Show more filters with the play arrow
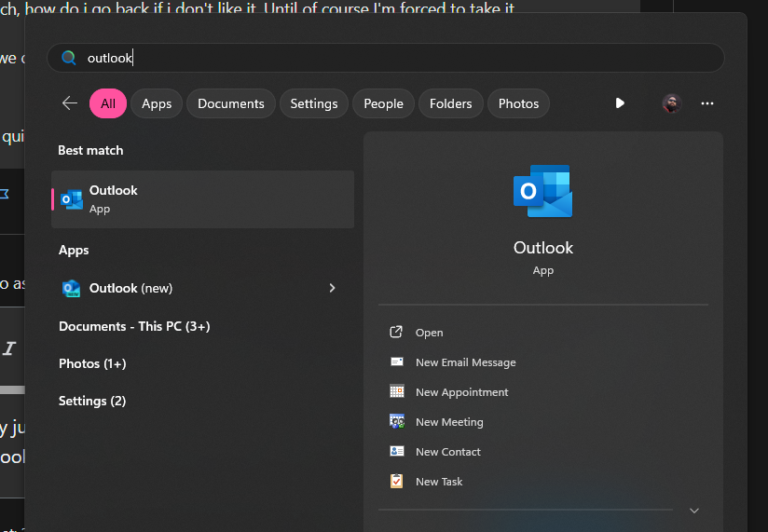Viewport: 768px width, 532px height. click(x=620, y=103)
